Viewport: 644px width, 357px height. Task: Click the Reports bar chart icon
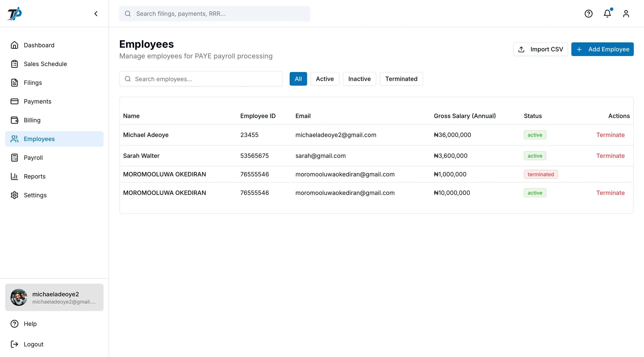14,176
